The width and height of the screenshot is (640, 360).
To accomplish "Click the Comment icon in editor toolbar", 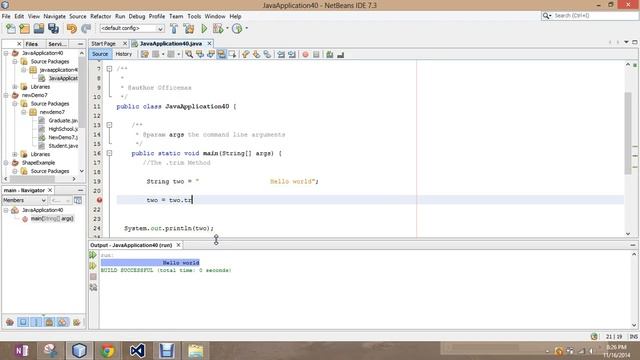I will 329,54.
